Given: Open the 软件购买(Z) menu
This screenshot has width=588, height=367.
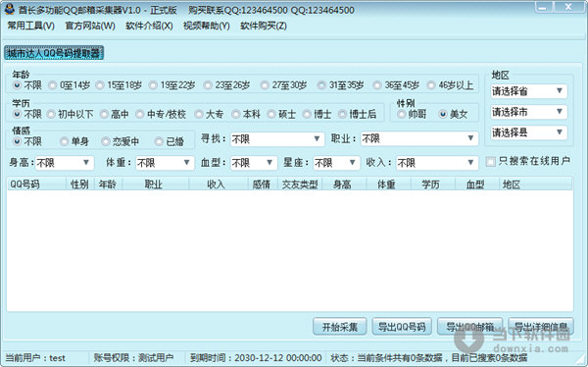Looking at the screenshot, I should 264,26.
